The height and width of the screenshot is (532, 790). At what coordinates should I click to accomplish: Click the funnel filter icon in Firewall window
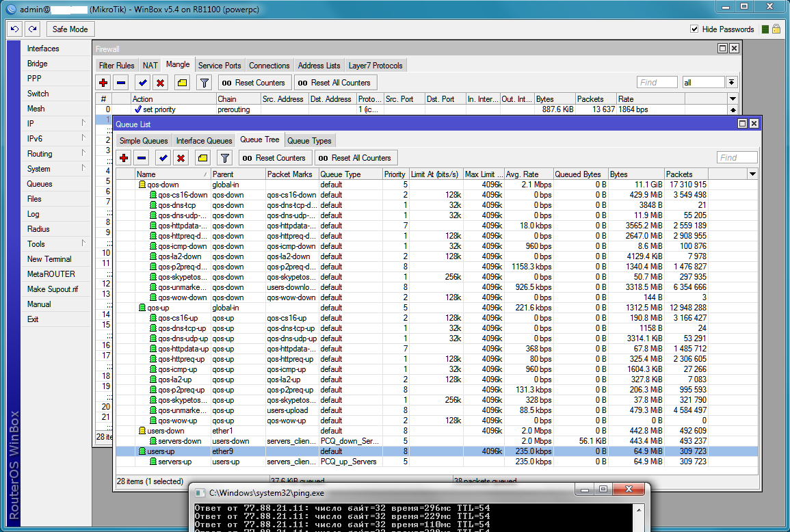pos(204,83)
